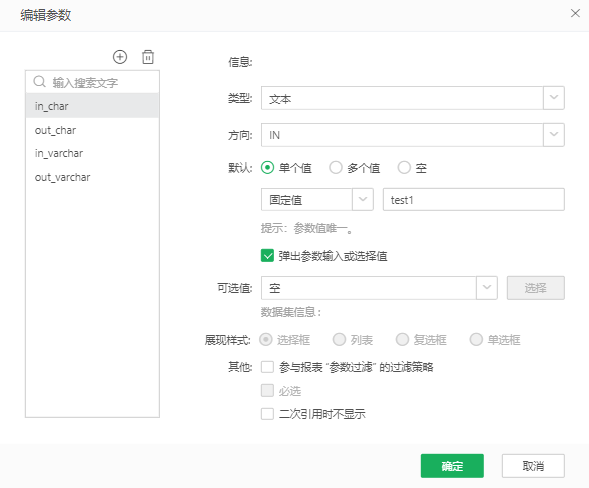Viewport: 589px width, 488px height.
Task: Uncheck 弹出参数输入或选择值 checkbox
Action: coord(267,256)
